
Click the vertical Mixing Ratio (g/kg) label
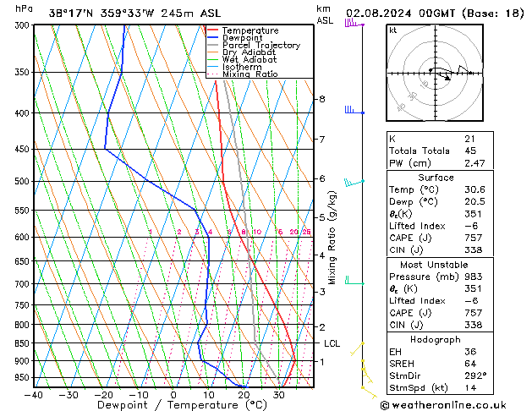click(x=332, y=238)
